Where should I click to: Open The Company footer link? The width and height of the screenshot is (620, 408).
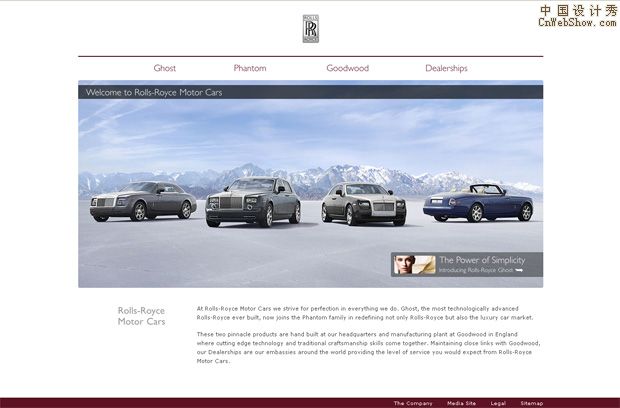[413, 403]
